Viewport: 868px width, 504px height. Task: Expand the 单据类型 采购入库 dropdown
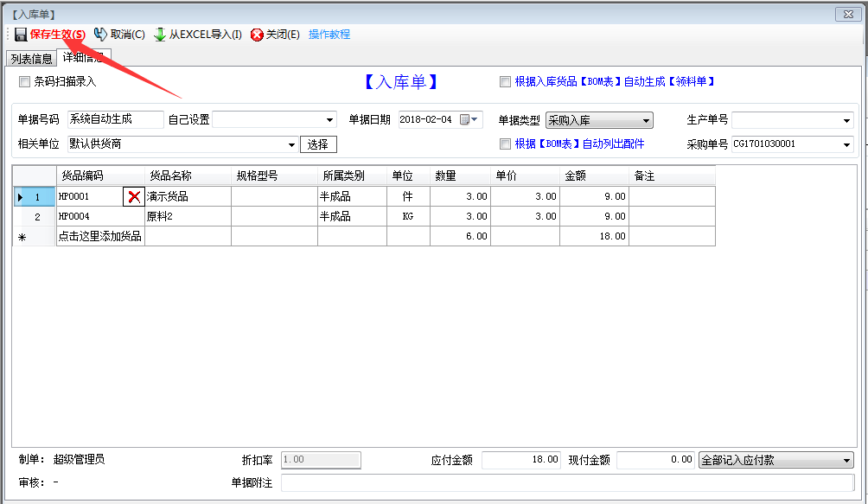(x=647, y=121)
